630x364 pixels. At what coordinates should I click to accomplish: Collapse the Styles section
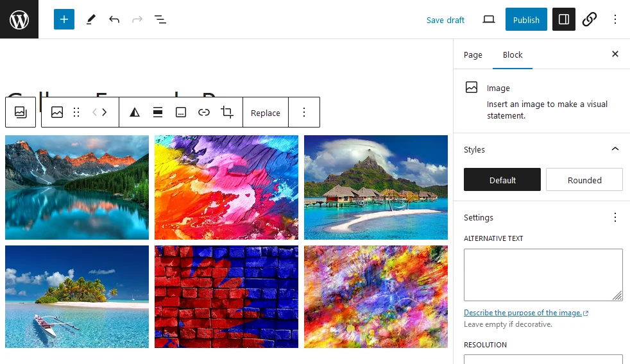point(615,149)
